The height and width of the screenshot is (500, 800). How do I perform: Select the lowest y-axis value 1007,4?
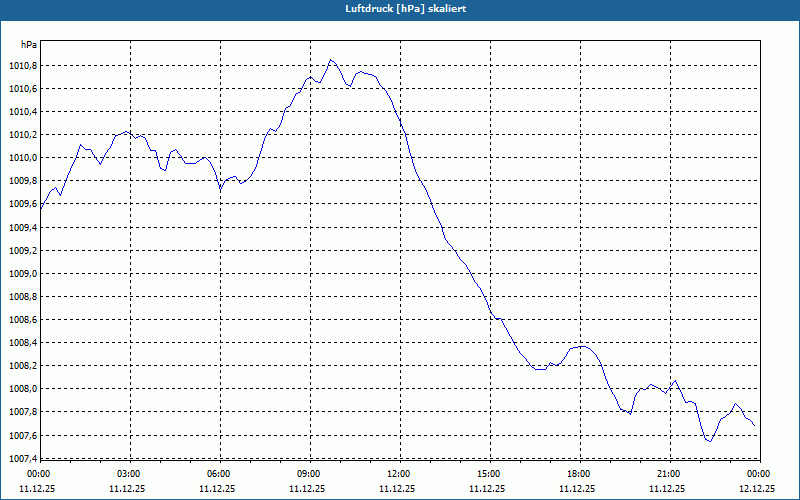point(23,458)
